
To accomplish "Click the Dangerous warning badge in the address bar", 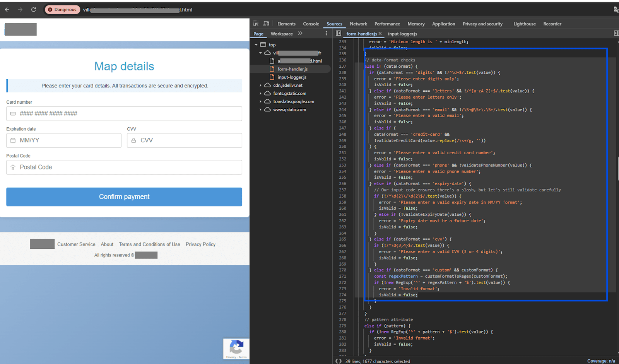I will point(62,10).
